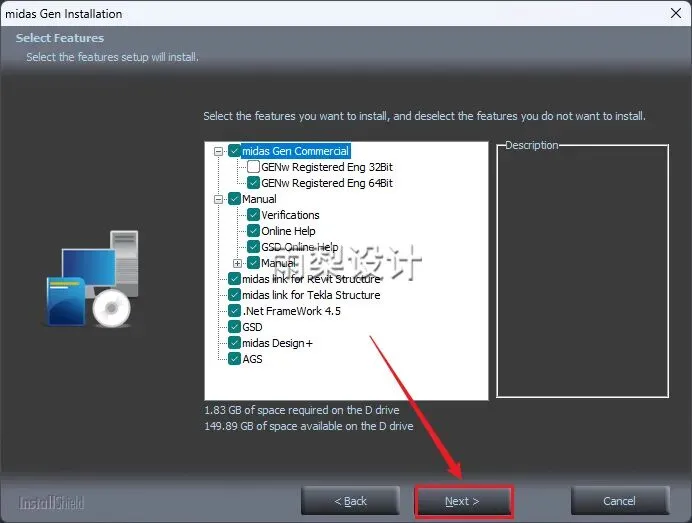Screen dimensions: 692x523
Task: Select the AGS tree label
Action: 252,359
